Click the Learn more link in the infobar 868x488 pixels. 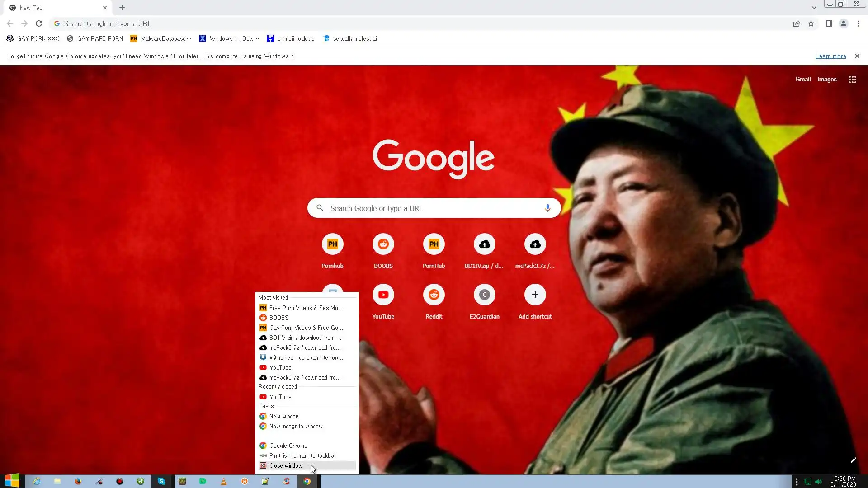[x=830, y=56]
